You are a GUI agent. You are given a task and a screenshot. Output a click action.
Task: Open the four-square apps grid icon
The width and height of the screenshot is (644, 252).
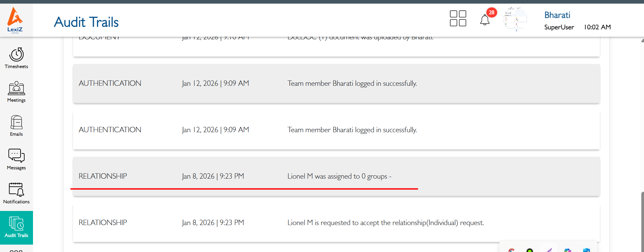(458, 19)
